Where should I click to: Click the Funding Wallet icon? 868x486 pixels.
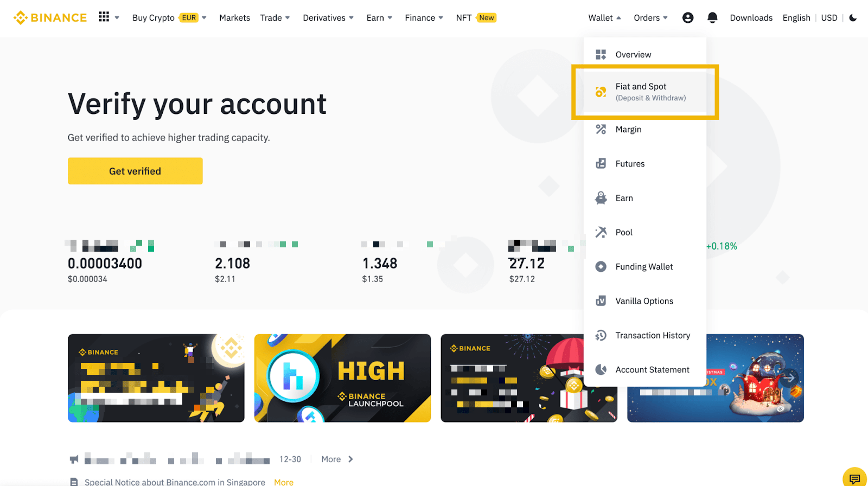pos(601,267)
